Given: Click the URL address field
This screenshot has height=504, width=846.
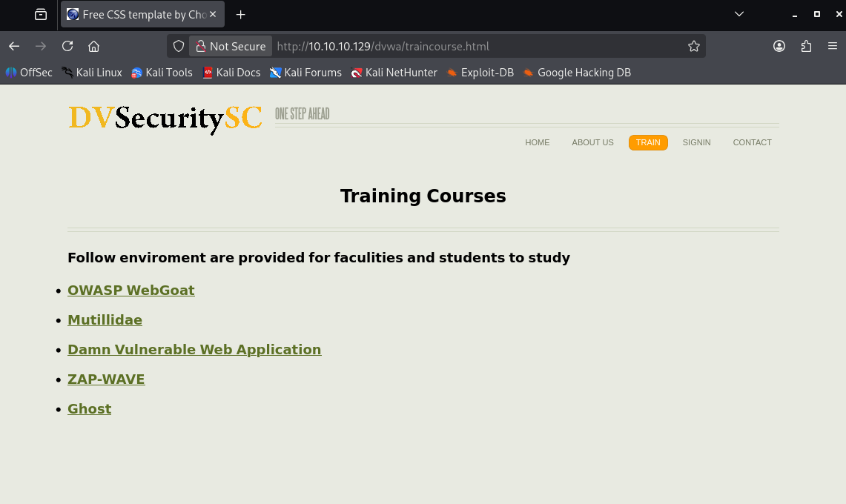Looking at the screenshot, I should coord(475,46).
